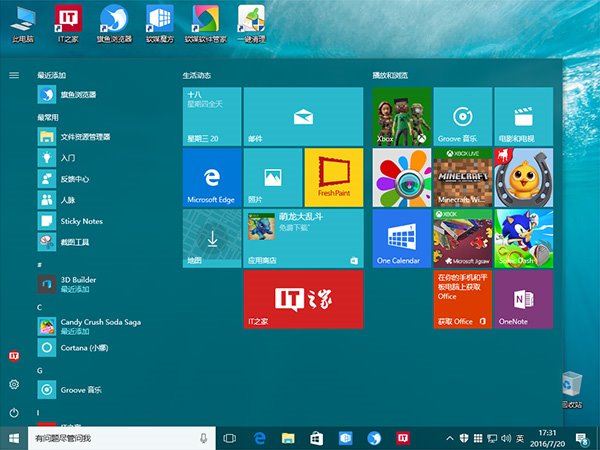Click the Task View taskbar button

pyautogui.click(x=229, y=438)
